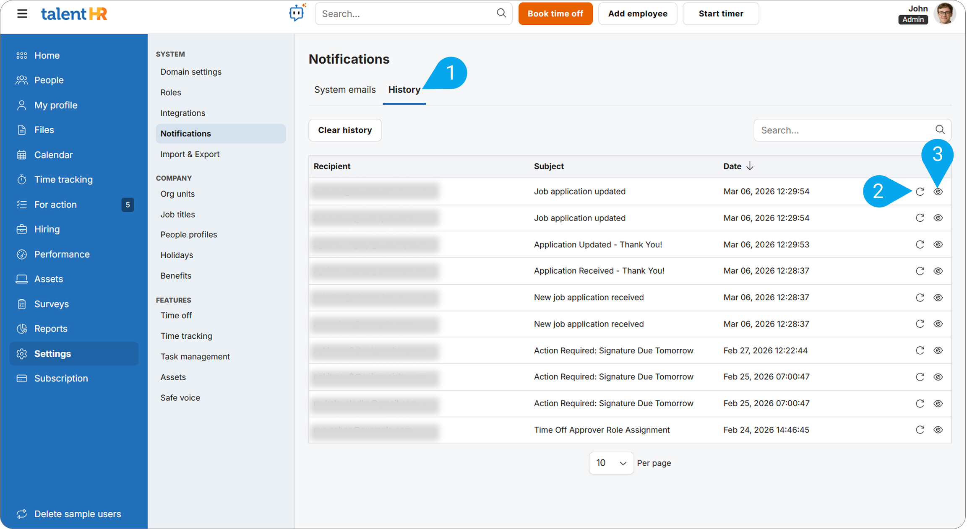The image size is (980, 529).
Task: Select Notifications under System settings
Action: click(x=185, y=133)
